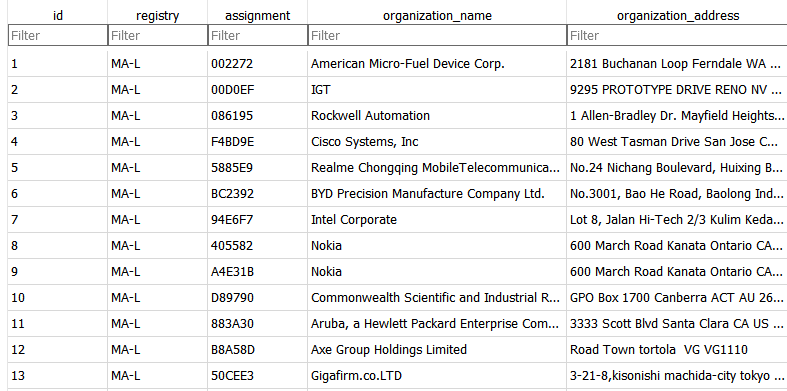The image size is (787, 391).
Task: Select the Cisco Systems, Inc cell
Action: tap(437, 142)
